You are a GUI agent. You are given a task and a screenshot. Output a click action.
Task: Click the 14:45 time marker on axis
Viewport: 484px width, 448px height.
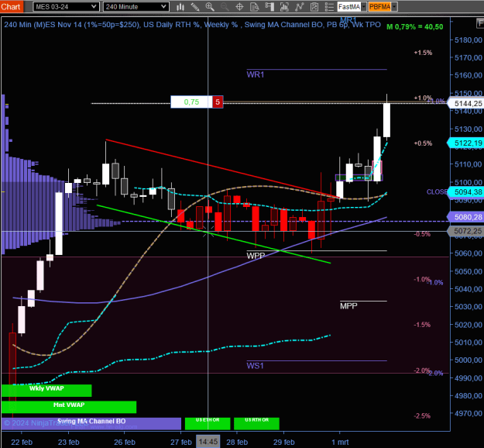208,442
